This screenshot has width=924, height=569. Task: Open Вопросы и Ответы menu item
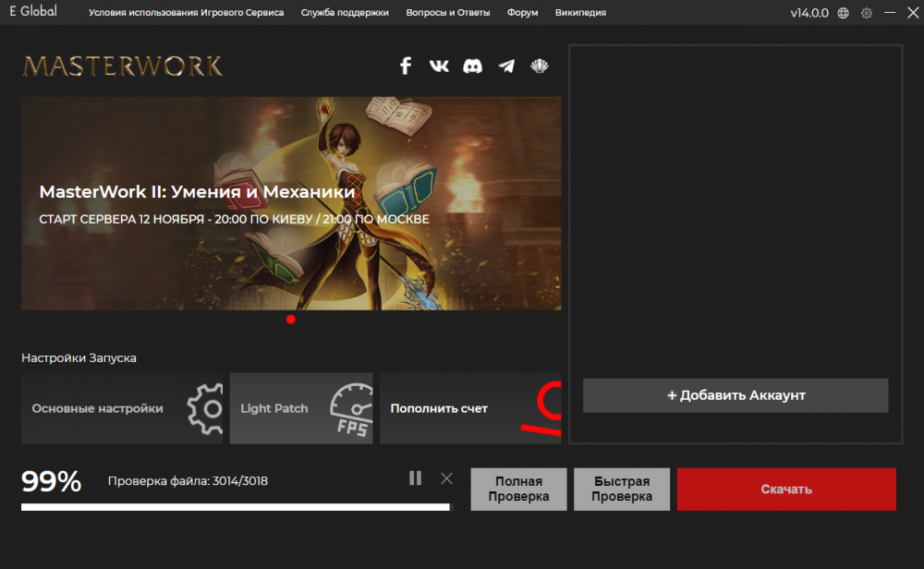pos(448,13)
